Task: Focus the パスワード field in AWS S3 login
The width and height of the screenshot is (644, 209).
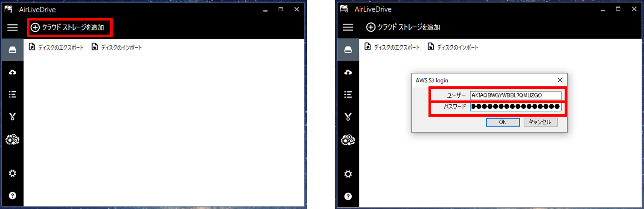Action: coord(516,106)
